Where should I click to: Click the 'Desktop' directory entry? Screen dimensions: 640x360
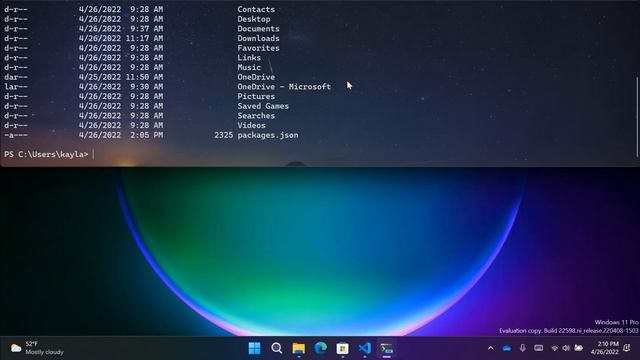point(253,19)
